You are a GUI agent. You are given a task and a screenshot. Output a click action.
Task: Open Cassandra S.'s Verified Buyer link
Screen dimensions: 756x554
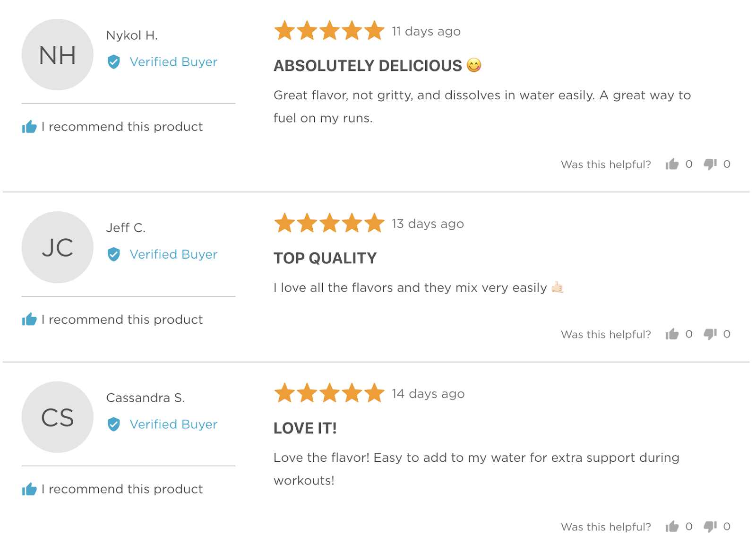(173, 424)
